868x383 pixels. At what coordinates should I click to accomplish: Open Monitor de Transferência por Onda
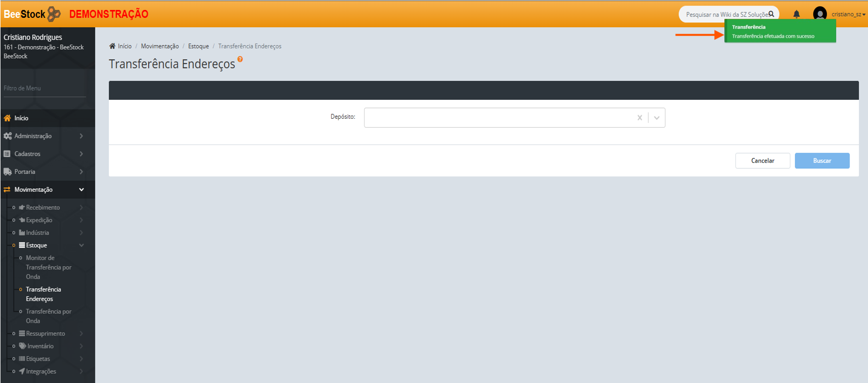click(48, 267)
